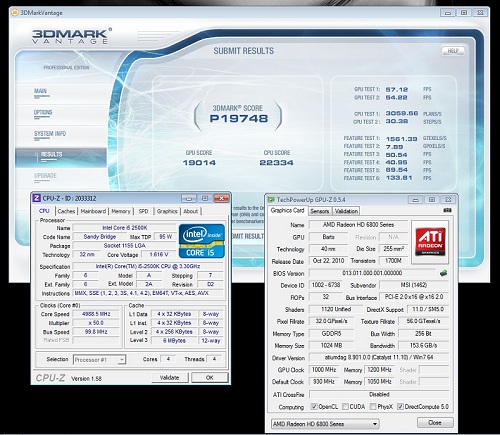Click the partially hidden SUBMIT RESULTS button
The image size is (500, 435).
pos(247,236)
